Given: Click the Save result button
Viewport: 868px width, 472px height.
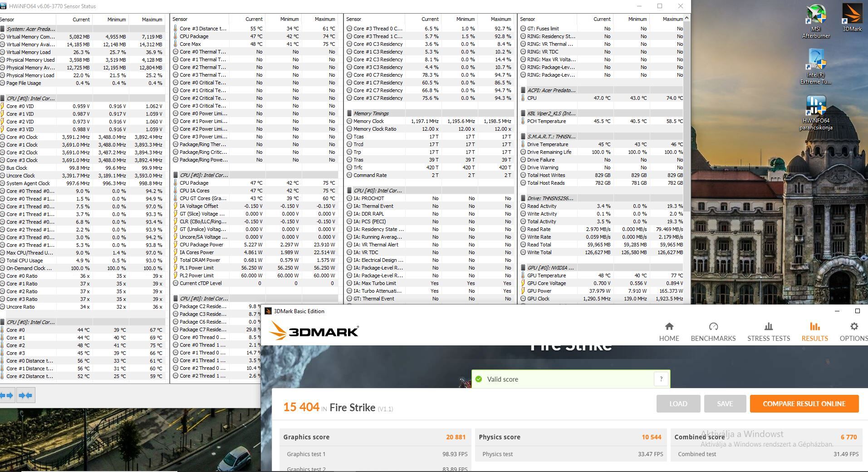Looking at the screenshot, I should click(x=725, y=403).
